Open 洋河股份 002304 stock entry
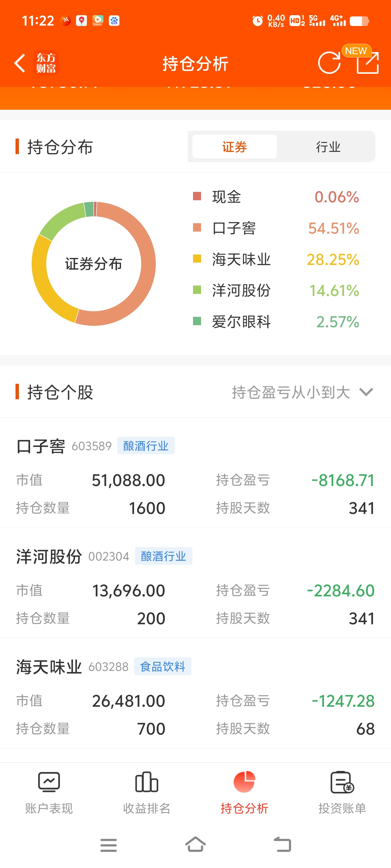This screenshot has width=391, height=868. [195, 583]
